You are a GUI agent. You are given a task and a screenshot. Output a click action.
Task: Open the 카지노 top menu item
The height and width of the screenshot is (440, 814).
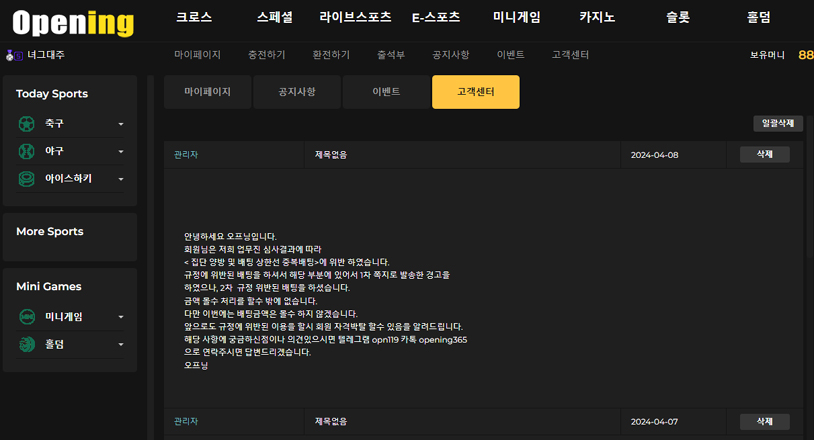(x=597, y=18)
